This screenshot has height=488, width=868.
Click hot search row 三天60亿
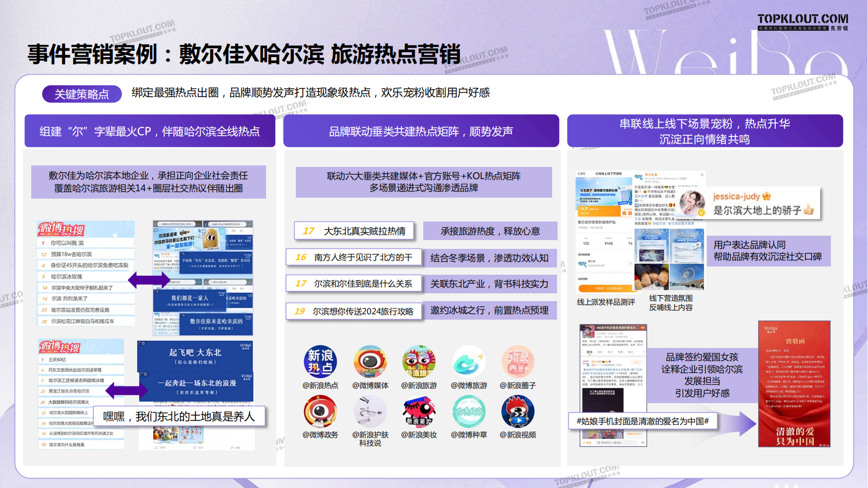81,359
